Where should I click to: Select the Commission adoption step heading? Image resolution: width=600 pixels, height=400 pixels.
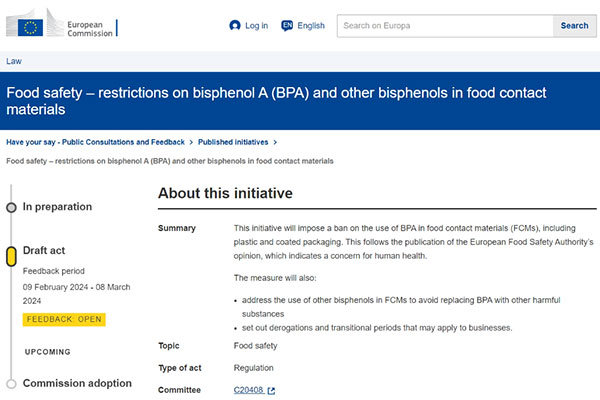[77, 383]
